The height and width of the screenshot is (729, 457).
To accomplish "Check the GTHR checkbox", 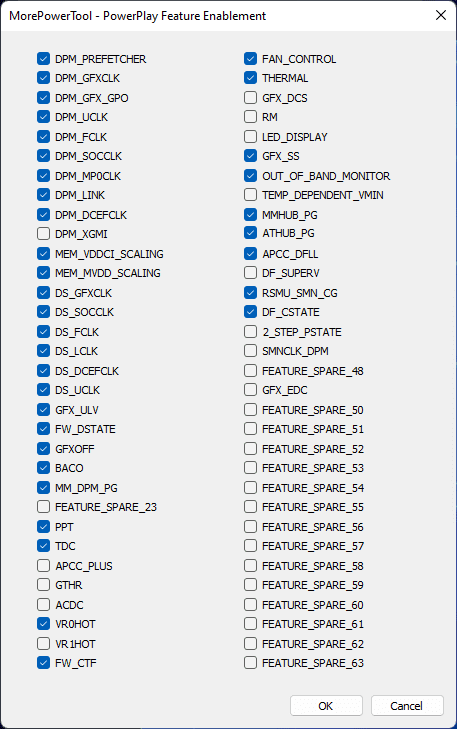I will pyautogui.click(x=43, y=585).
